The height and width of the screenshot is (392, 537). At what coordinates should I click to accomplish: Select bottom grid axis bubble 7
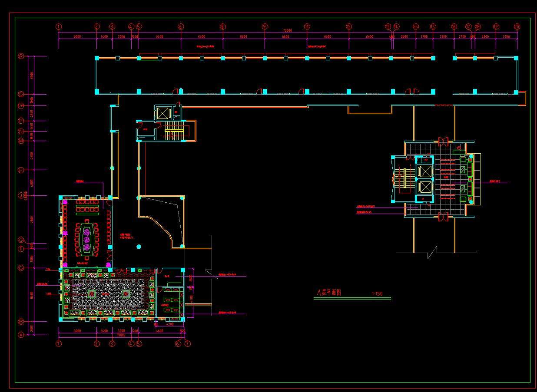point(187,344)
